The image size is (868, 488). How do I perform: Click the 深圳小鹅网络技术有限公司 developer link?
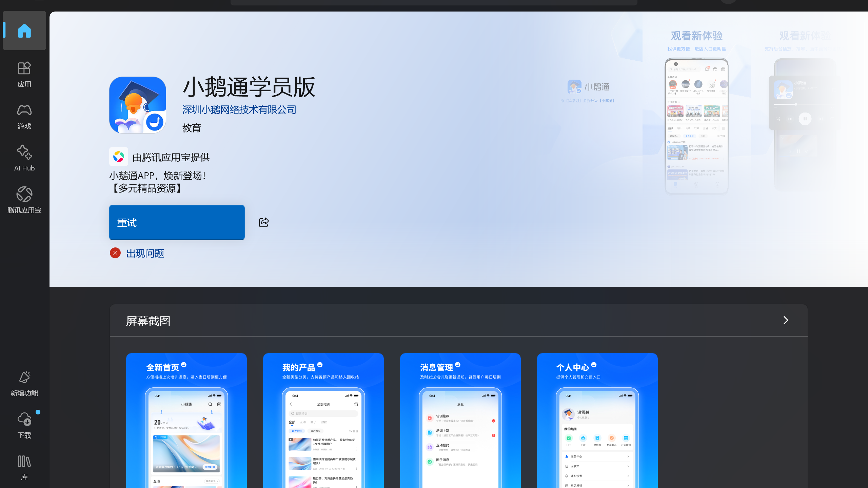point(239,109)
